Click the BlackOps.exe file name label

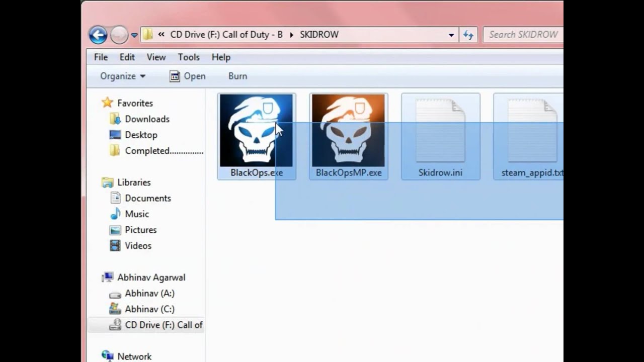pyautogui.click(x=257, y=172)
